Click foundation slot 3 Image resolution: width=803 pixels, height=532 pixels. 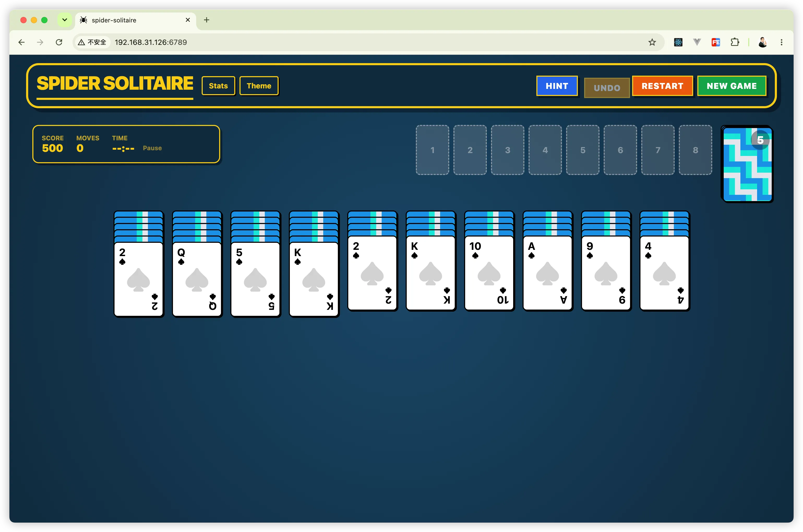(x=507, y=150)
